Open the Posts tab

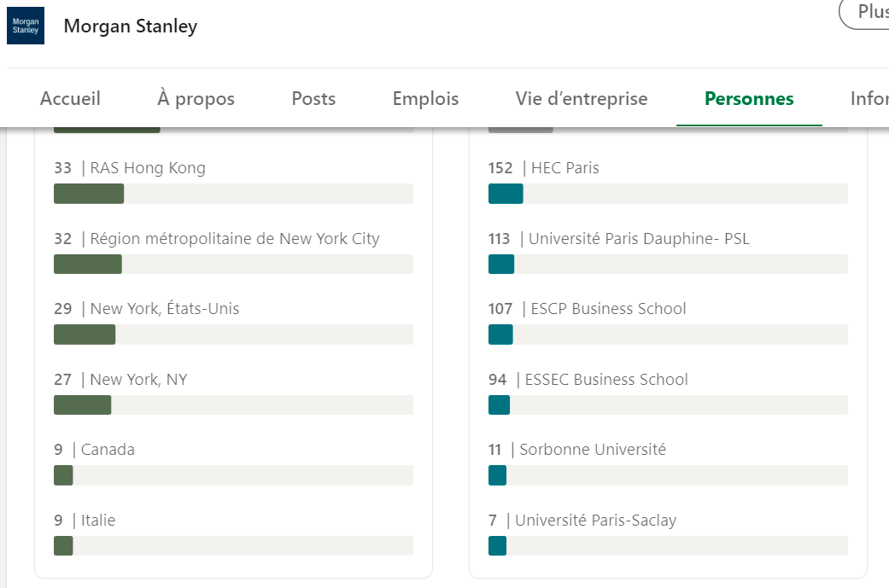pos(313,98)
